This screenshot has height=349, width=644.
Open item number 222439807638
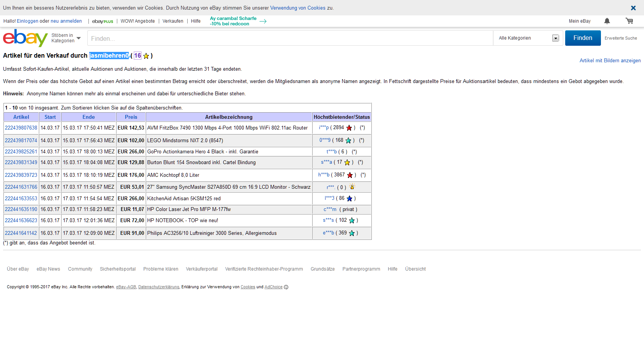(21, 128)
